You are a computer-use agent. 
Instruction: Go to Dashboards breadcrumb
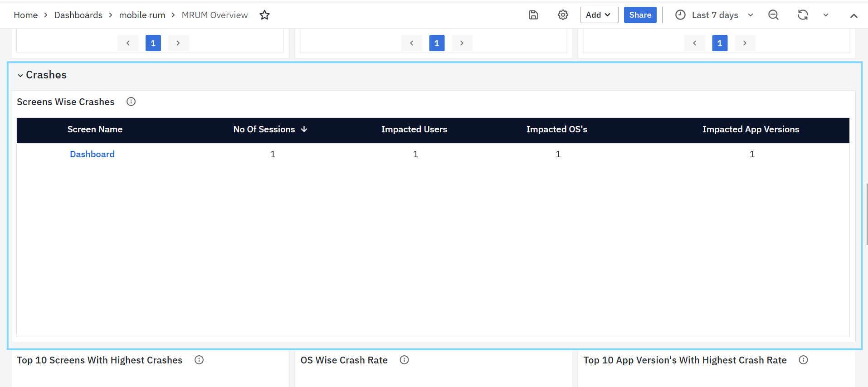(x=78, y=15)
